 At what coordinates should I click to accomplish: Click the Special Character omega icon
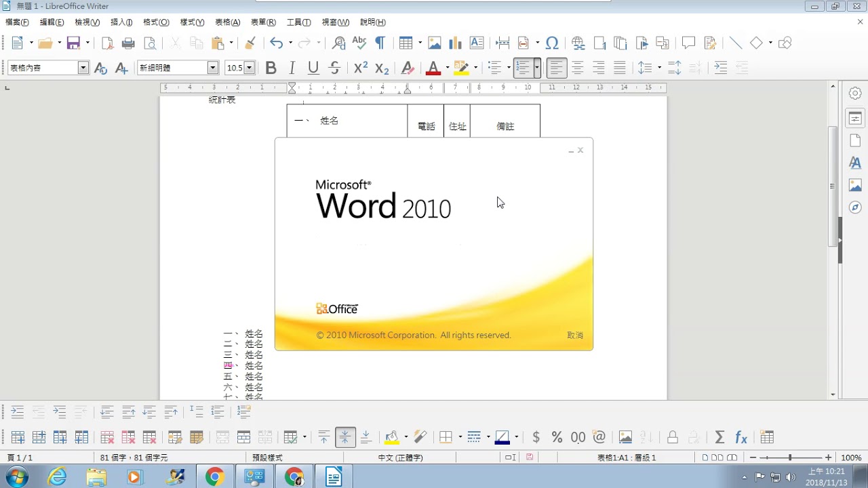coord(552,43)
